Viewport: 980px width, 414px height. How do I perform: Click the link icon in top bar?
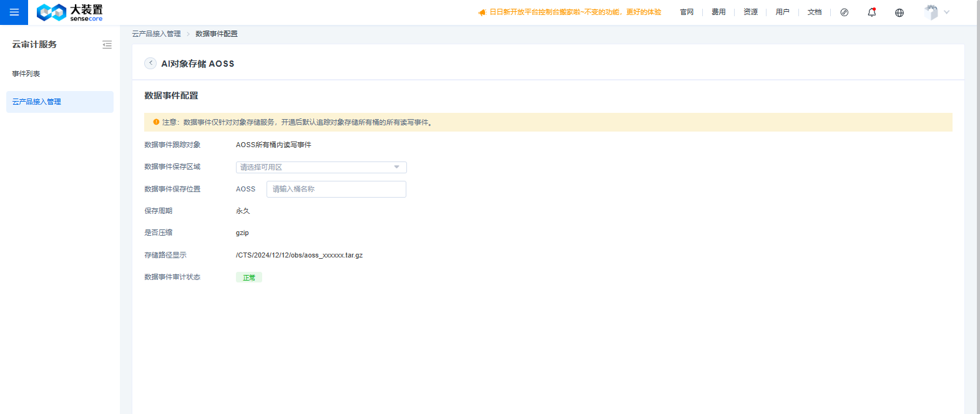pos(844,12)
